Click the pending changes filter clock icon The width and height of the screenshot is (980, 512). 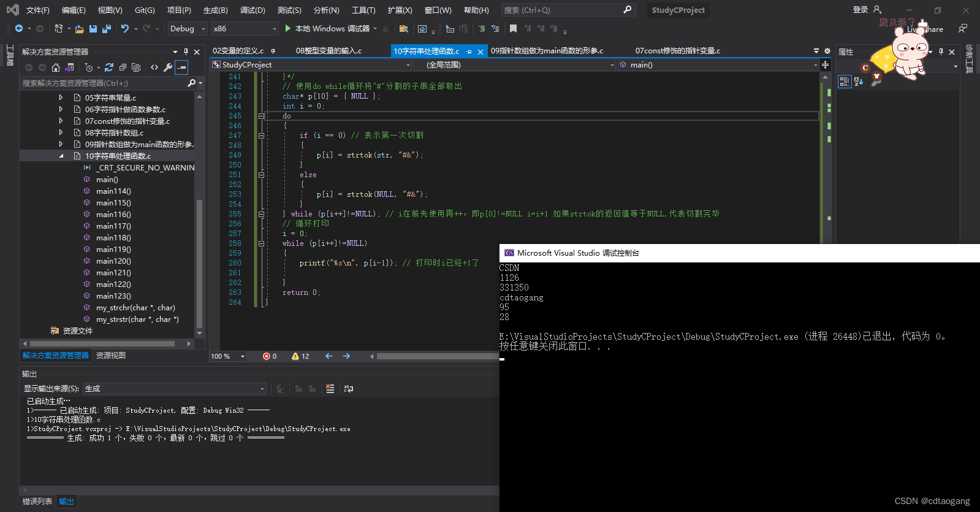(89, 67)
